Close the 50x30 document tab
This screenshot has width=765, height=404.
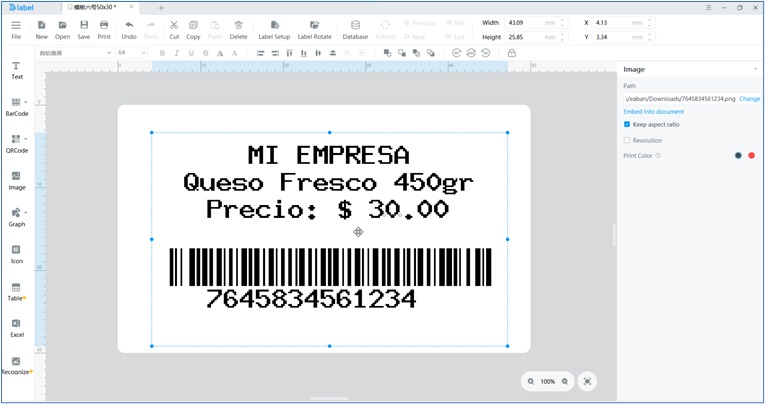131,7
